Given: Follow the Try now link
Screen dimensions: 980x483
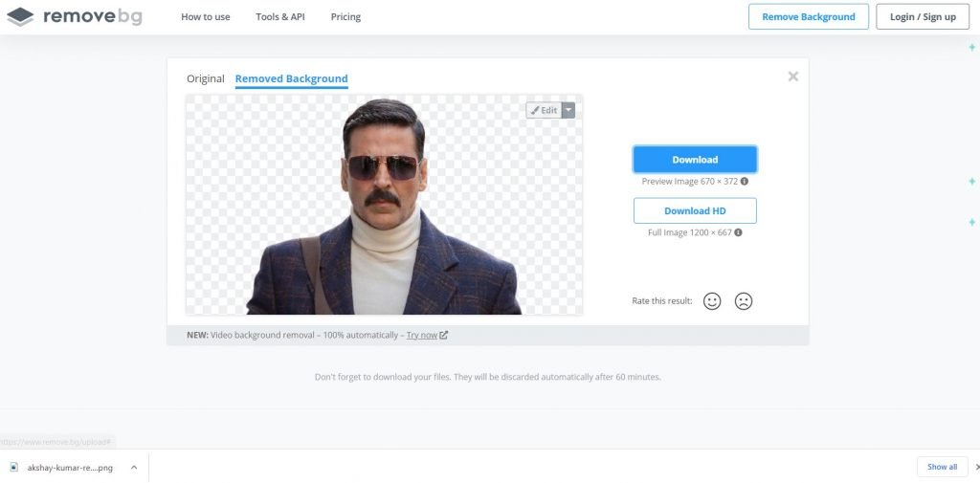Looking at the screenshot, I should click(x=422, y=335).
